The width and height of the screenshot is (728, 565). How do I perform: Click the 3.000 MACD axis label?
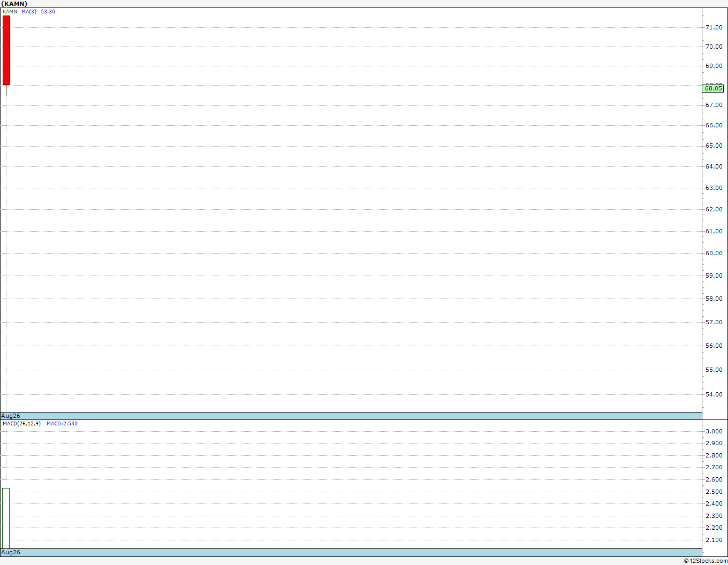(x=714, y=431)
